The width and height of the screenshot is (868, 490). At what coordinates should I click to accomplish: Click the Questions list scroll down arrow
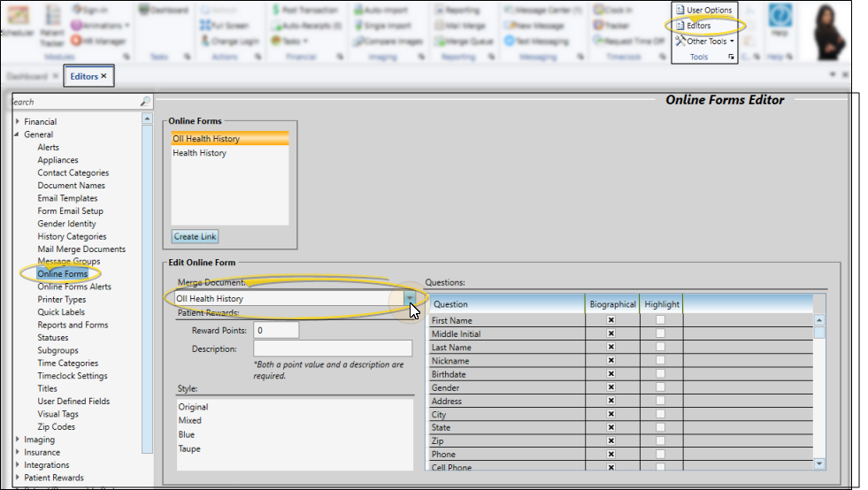[x=819, y=463]
